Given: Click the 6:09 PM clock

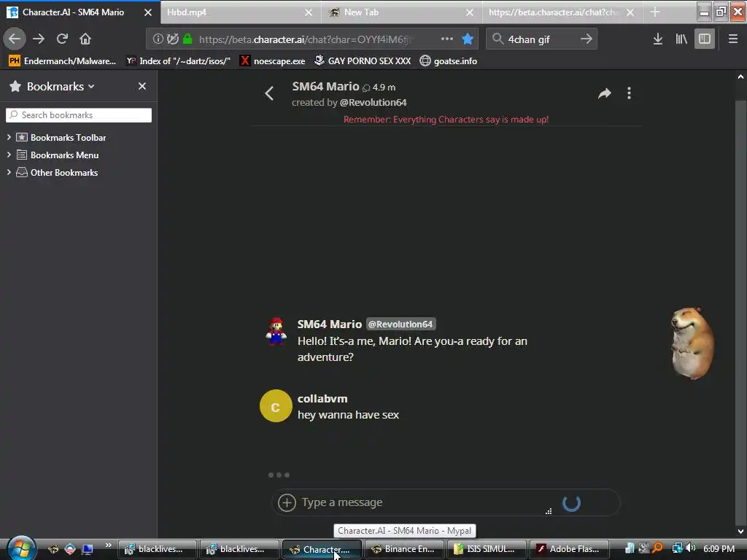Looking at the screenshot, I should coord(719,548).
